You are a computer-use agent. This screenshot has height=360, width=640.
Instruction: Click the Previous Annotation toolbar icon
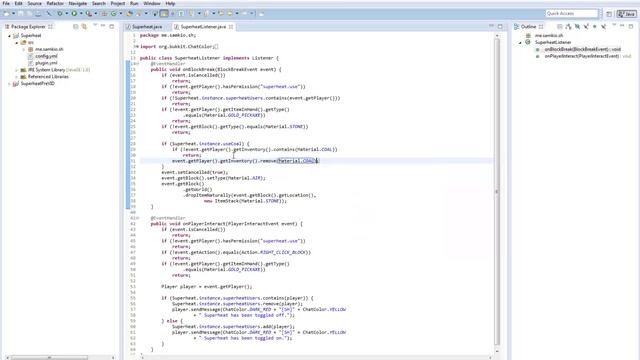[206, 13]
